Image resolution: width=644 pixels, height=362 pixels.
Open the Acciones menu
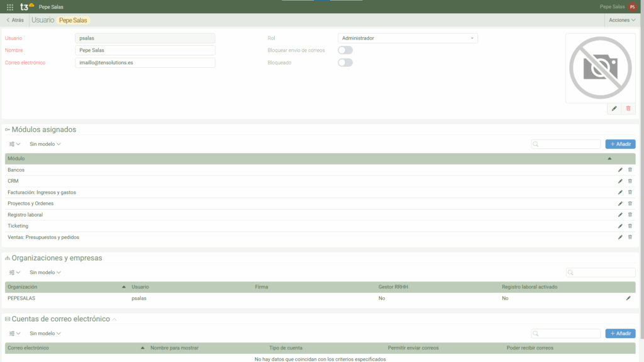622,20
